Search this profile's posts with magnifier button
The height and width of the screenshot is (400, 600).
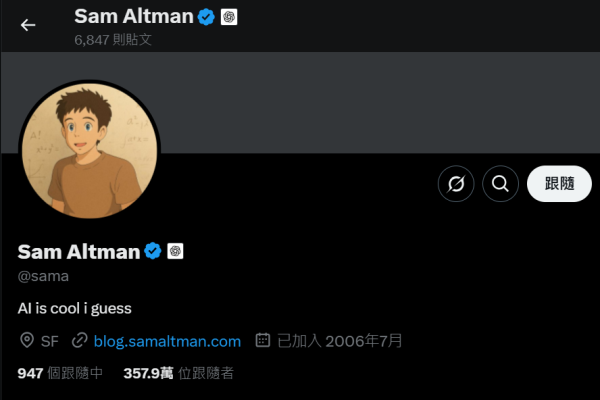tap(500, 183)
